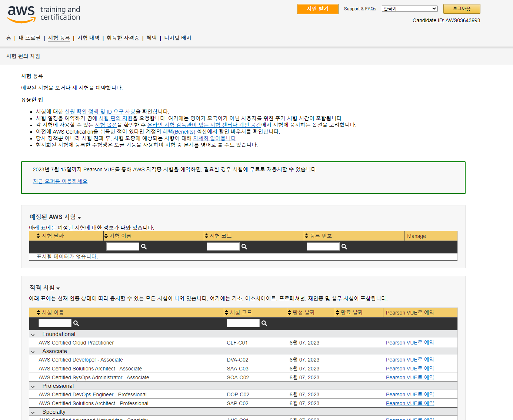Book Developer Associate exam via Pearson VUE
This screenshot has height=420, width=513.
point(410,360)
